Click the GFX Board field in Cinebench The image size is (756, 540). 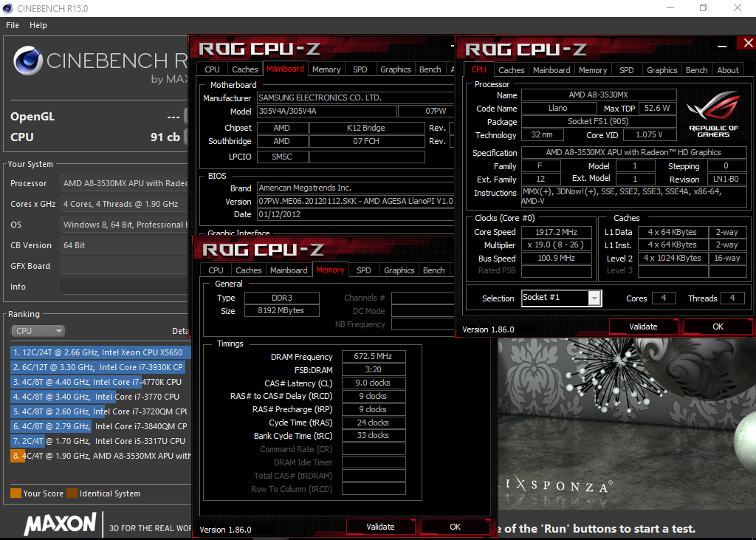(x=123, y=266)
